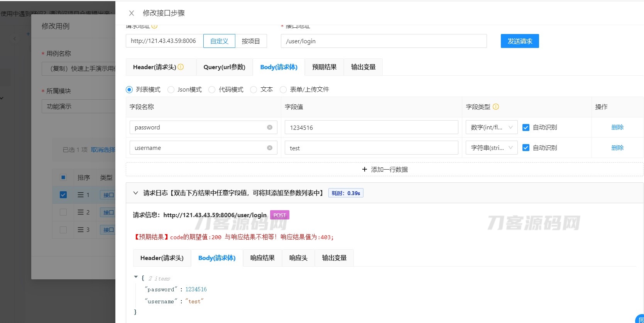Toggle 自动识别 checkbox in username row
Screen dimensions: 644x323
[526, 148]
